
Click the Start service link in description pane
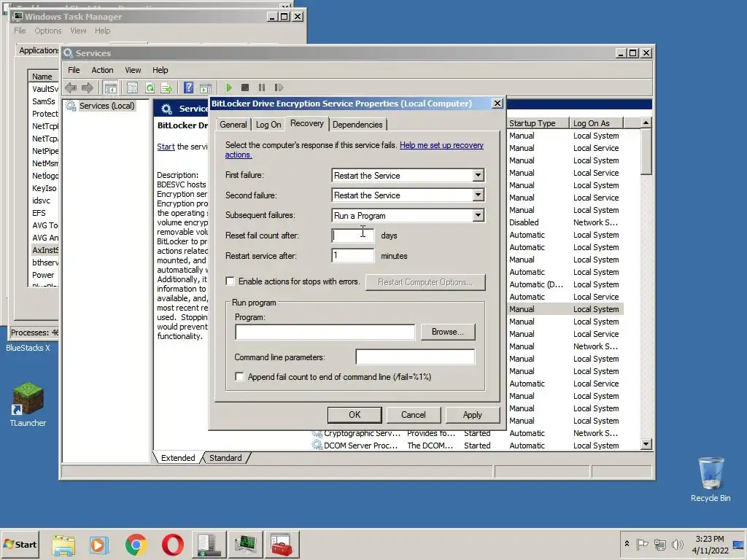pos(166,147)
